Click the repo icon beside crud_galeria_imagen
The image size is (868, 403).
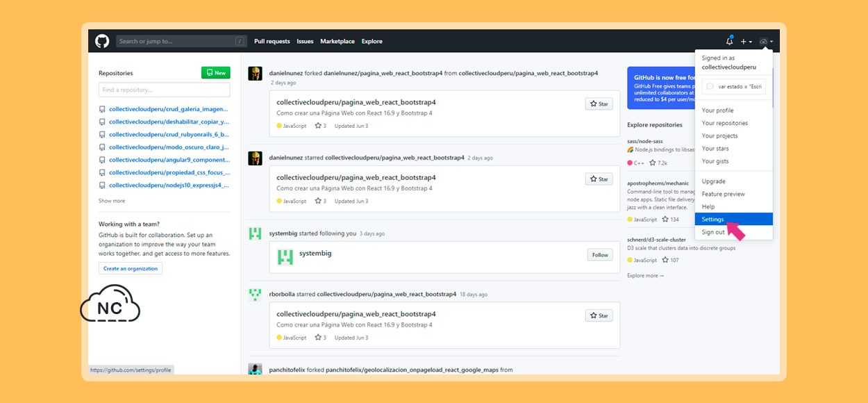tap(102, 110)
